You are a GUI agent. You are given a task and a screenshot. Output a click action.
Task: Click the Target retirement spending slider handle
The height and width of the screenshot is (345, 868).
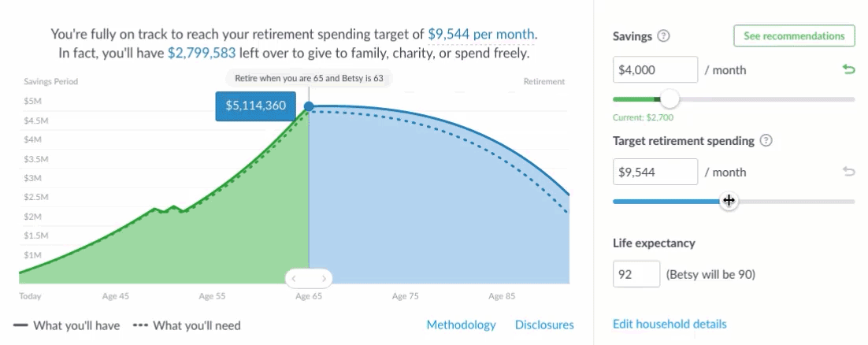(x=729, y=201)
